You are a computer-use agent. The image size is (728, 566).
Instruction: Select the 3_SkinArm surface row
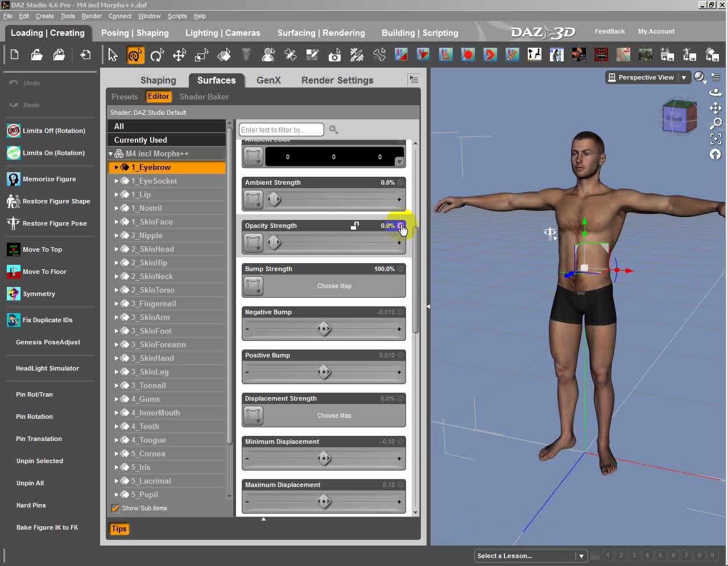point(167,318)
